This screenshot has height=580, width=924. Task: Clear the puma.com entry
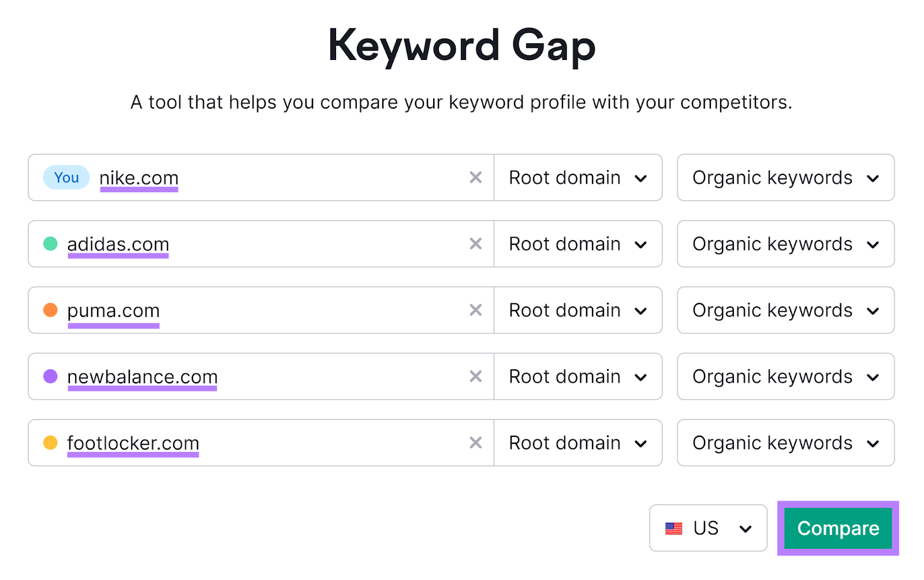[x=475, y=310]
